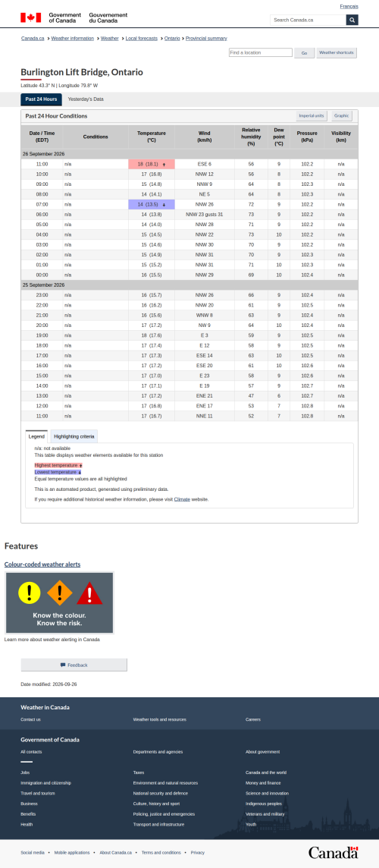Open Privacy footer link
Image resolution: width=379 pixels, height=868 pixels.
(198, 853)
